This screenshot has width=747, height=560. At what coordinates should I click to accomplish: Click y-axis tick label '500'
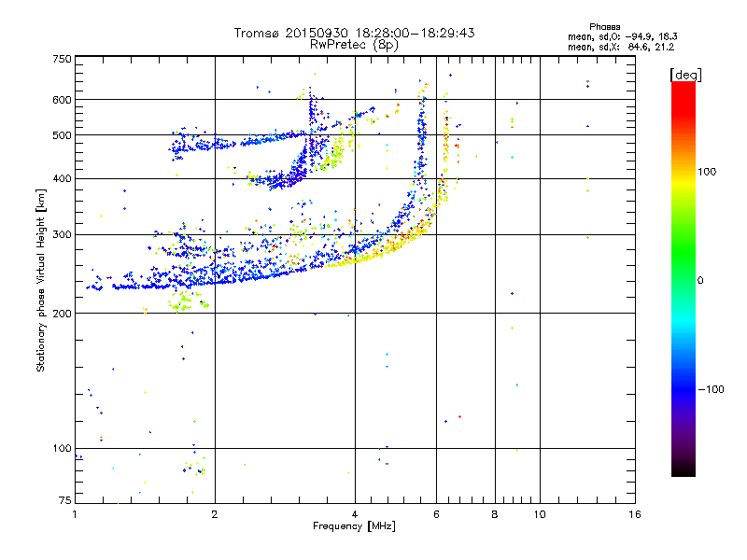[62, 135]
